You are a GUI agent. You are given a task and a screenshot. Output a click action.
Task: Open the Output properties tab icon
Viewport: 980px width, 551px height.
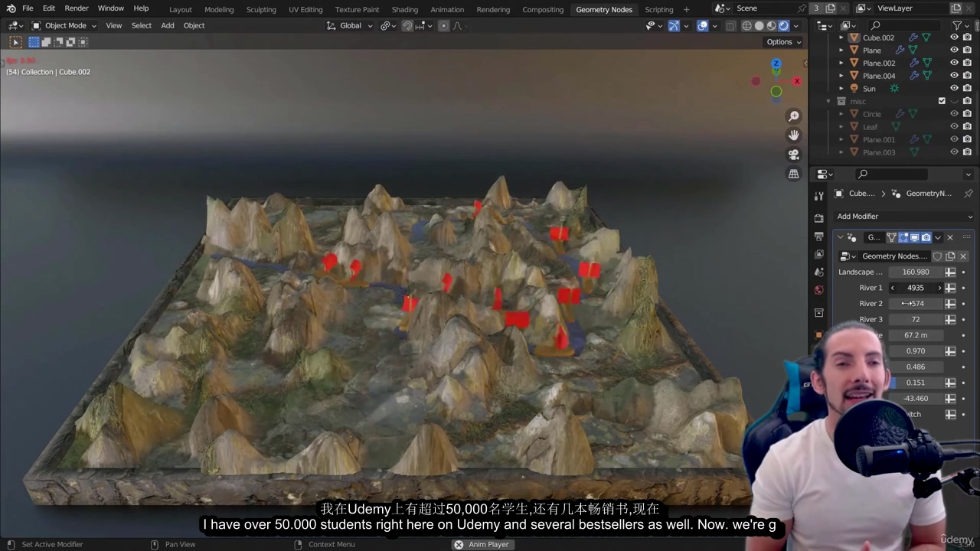[x=819, y=236]
